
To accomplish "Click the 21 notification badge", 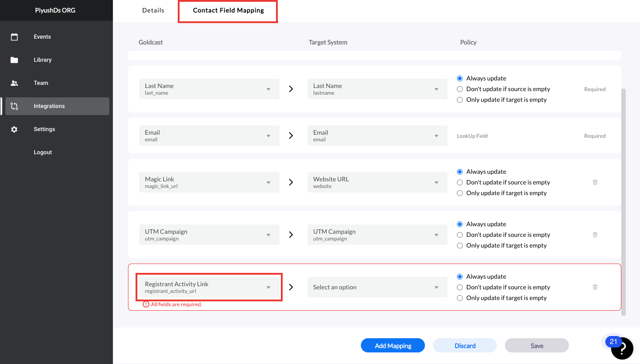I will [614, 342].
